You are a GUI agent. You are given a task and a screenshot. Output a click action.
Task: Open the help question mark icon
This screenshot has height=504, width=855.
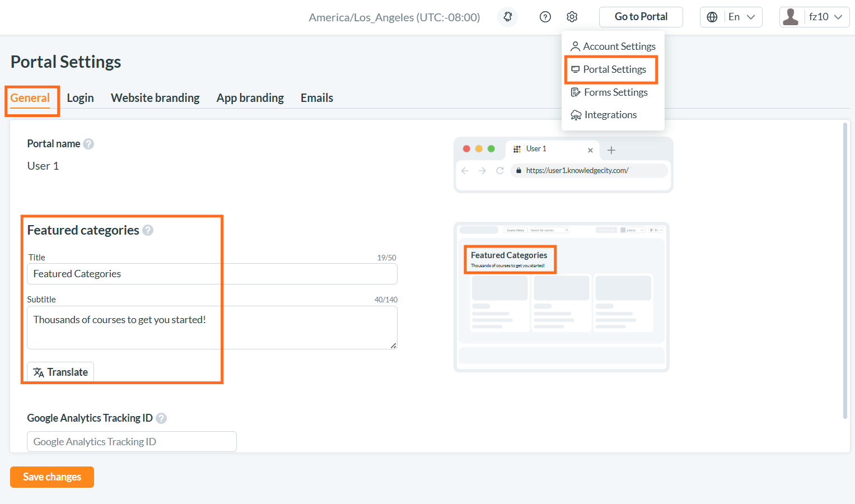point(545,17)
